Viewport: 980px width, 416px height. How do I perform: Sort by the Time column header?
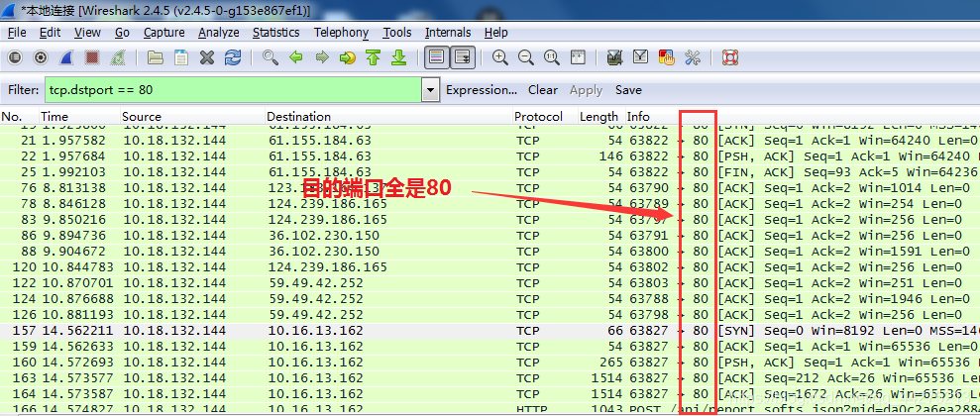point(79,116)
